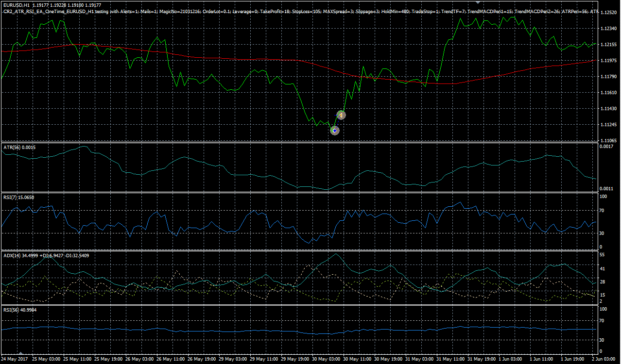Select the orange trade close arrow marker
The height and width of the screenshot is (364, 621).
pyautogui.click(x=341, y=115)
